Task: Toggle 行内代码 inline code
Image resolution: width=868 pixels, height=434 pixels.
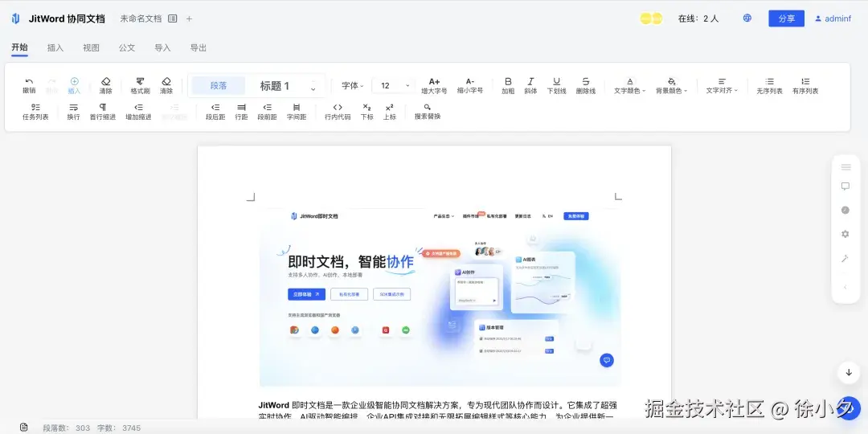Action: (x=337, y=111)
